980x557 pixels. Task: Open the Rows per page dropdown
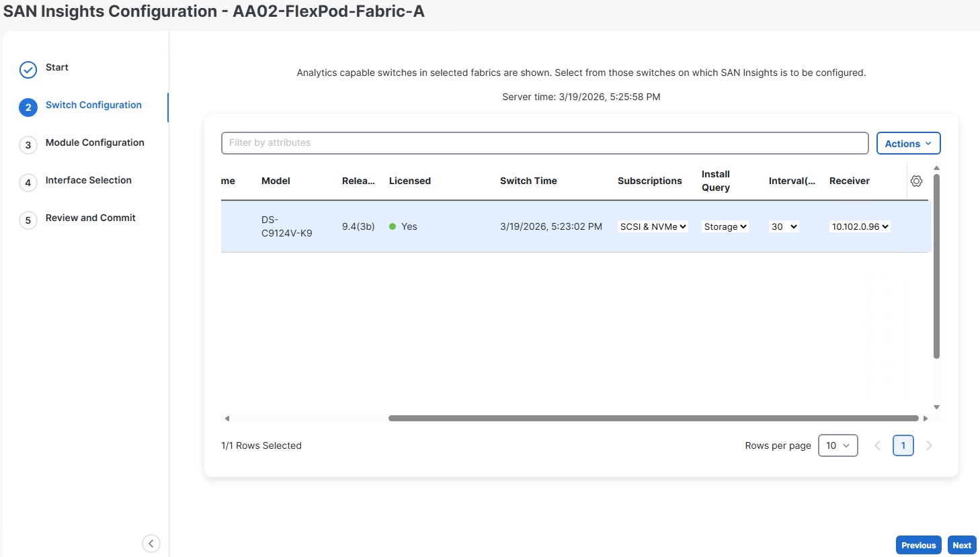tap(838, 445)
